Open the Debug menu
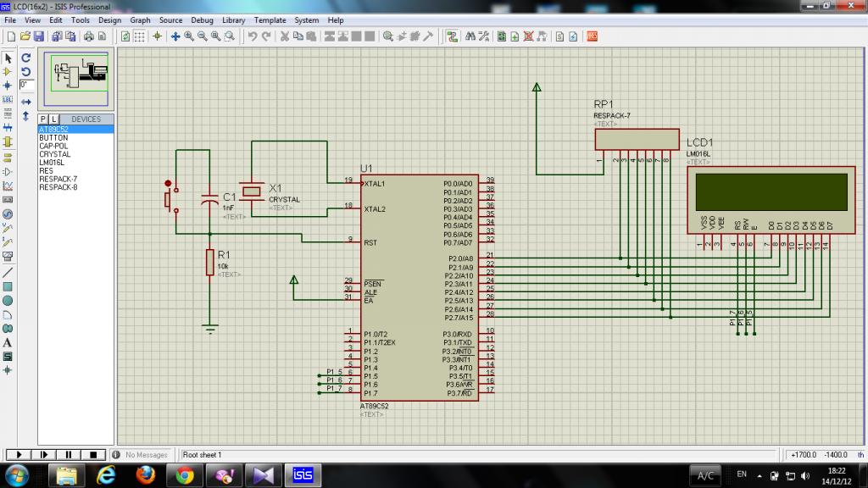Screen dimensions: 868x488 [x=202, y=20]
